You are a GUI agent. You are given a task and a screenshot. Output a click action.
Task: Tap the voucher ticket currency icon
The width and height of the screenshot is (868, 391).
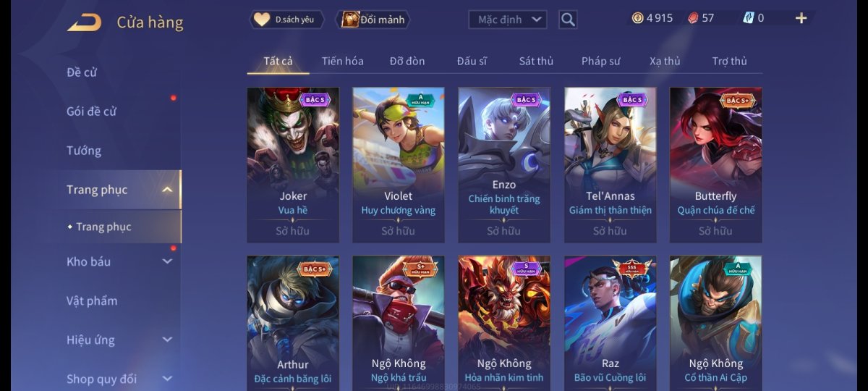tap(747, 18)
